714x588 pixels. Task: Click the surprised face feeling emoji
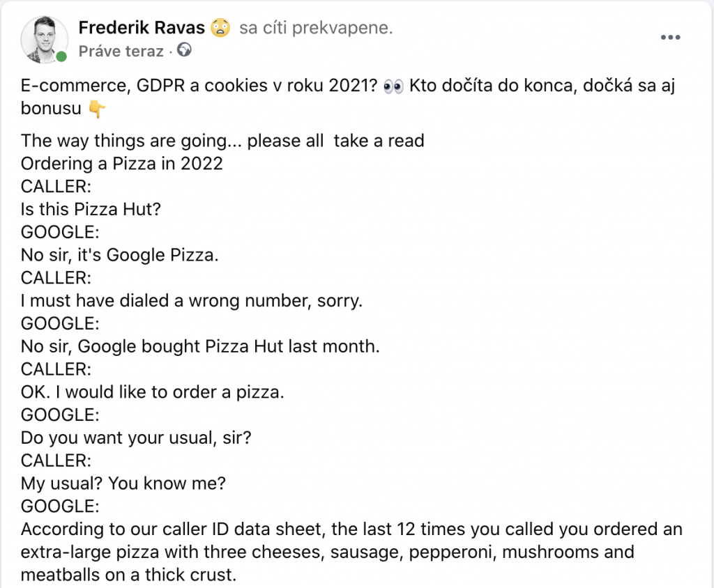[220, 28]
